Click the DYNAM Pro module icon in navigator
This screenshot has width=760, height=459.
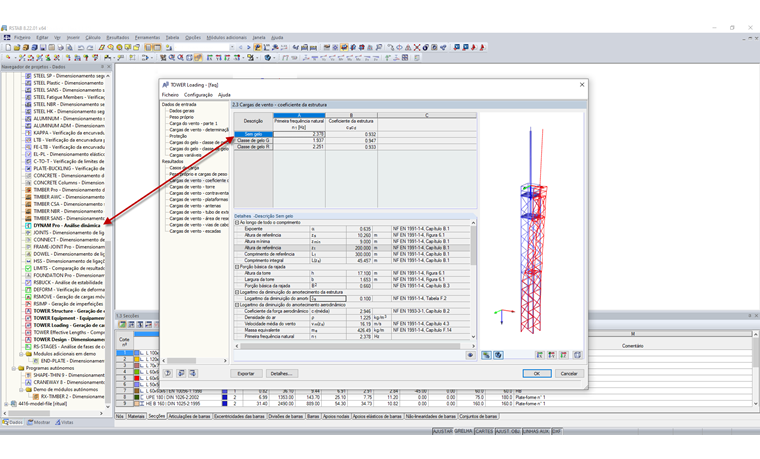[28, 225]
